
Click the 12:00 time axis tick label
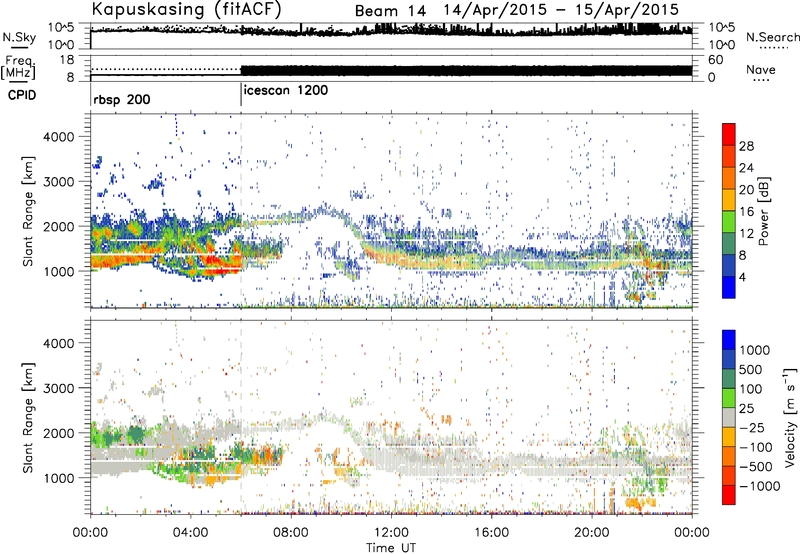pyautogui.click(x=391, y=533)
